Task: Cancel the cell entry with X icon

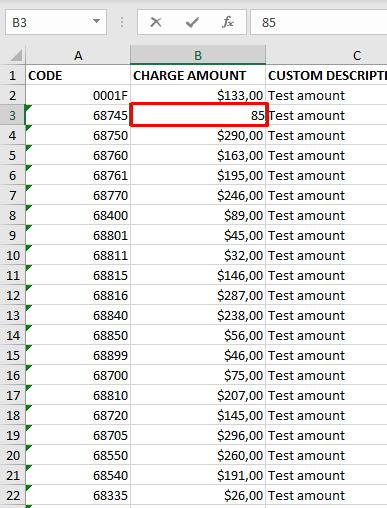Action: click(156, 22)
